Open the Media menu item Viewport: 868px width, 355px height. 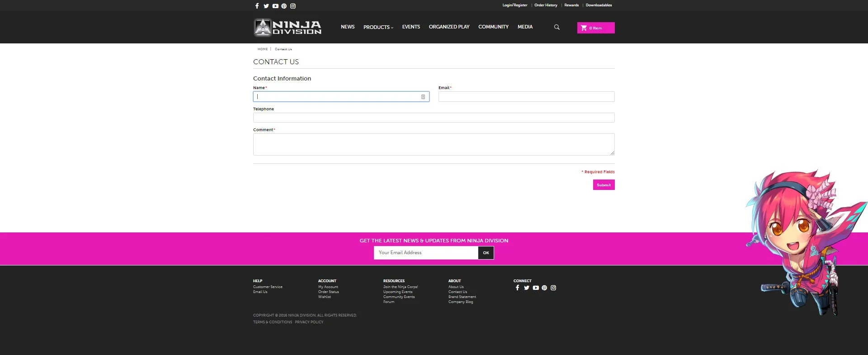pos(525,27)
